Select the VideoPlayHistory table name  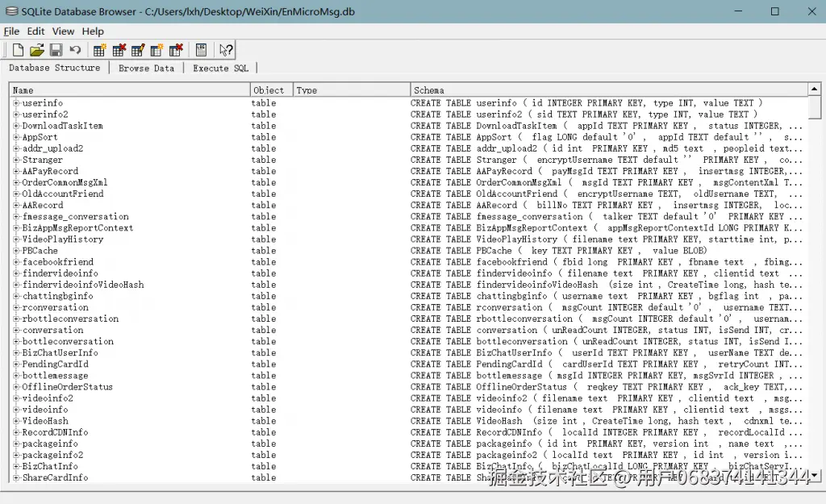[x=63, y=239]
